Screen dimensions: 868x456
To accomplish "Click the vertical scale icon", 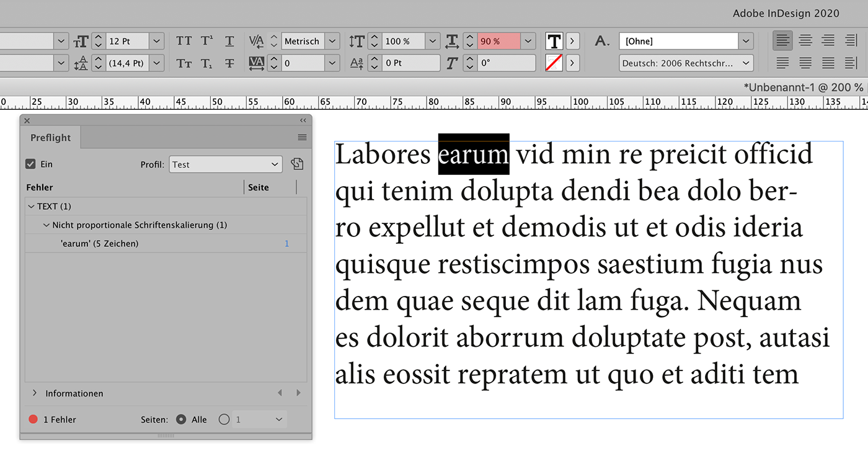I will (356, 42).
